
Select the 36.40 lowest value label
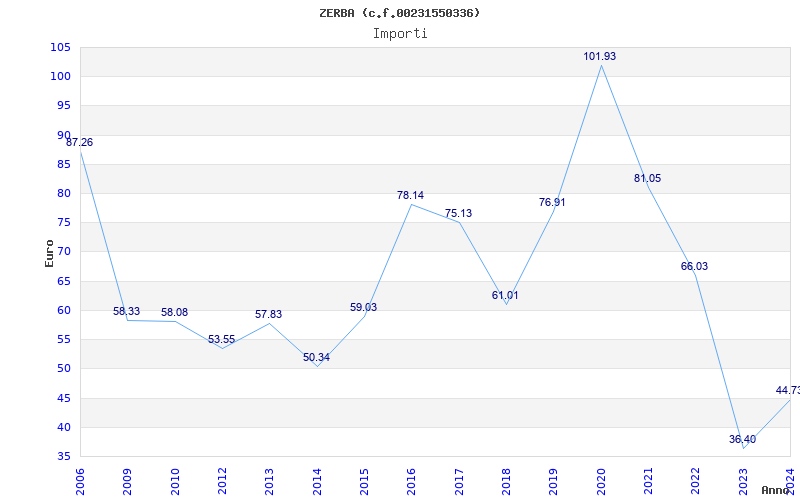tap(742, 439)
